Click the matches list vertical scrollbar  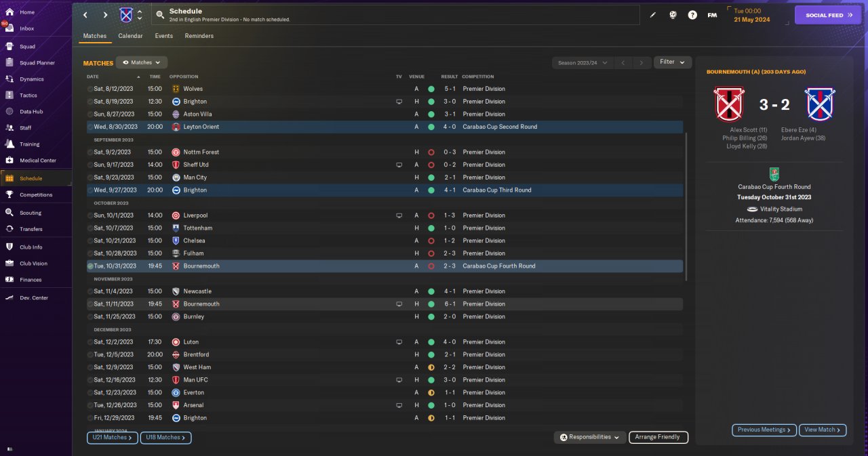(x=687, y=207)
